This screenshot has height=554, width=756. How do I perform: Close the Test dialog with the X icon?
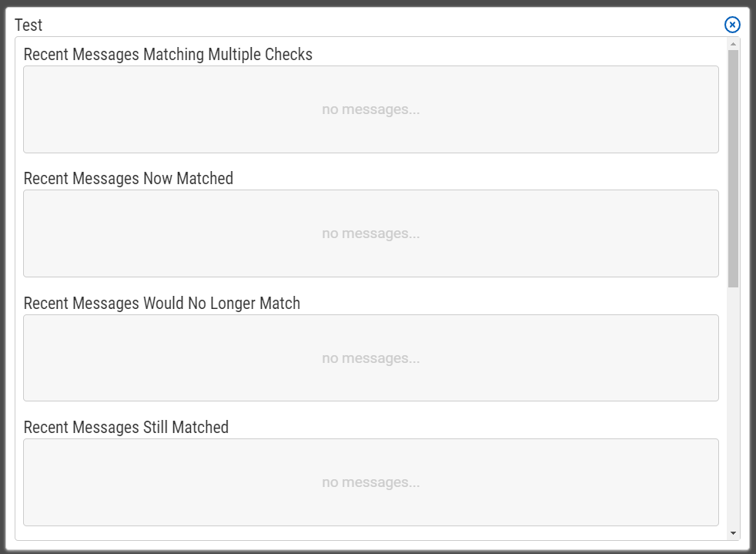coord(732,25)
